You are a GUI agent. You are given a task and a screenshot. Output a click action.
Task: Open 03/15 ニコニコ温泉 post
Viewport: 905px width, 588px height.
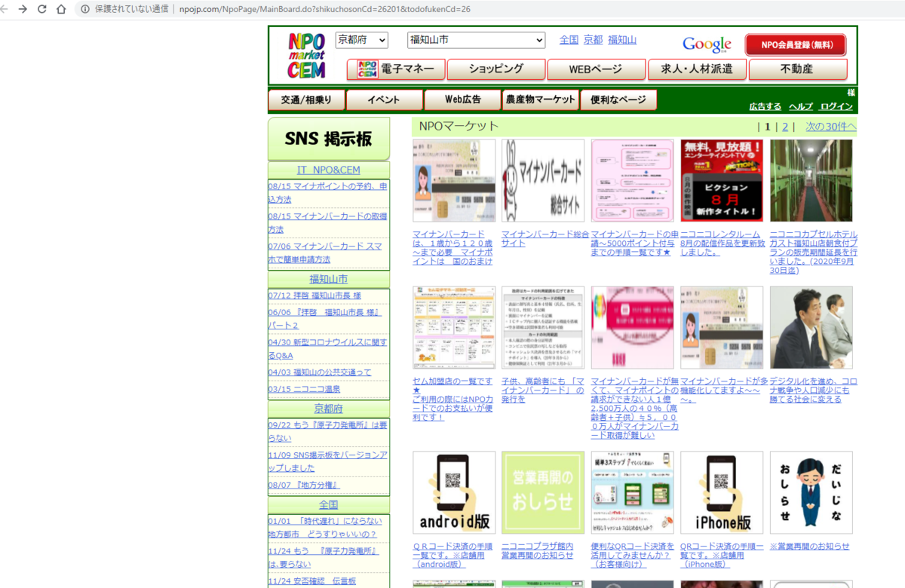click(304, 389)
